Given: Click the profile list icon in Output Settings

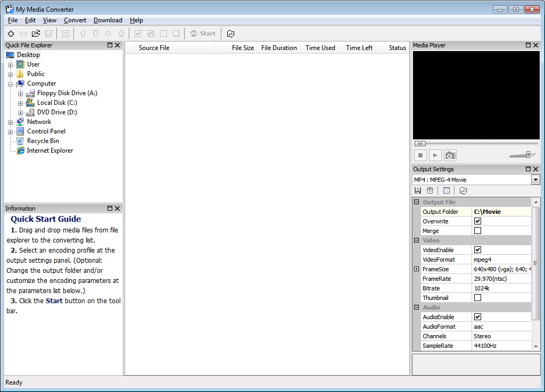Looking at the screenshot, I should tap(447, 190).
